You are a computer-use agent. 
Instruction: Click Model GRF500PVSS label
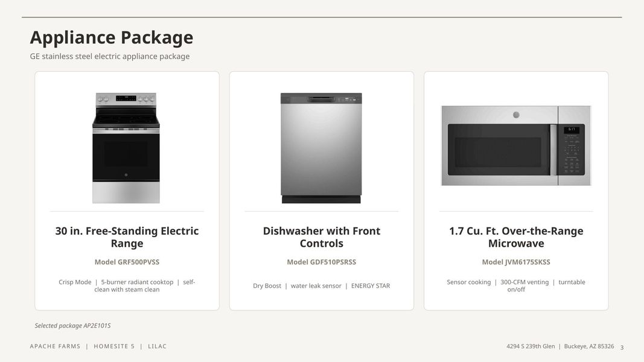click(127, 262)
